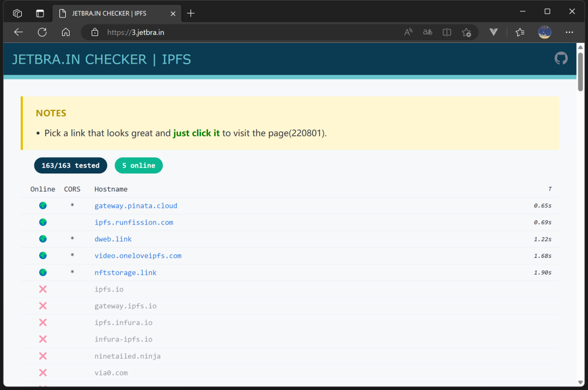Viewport: 588px width, 390px height.
Task: Open nftstorage.link hostname
Action: point(126,273)
